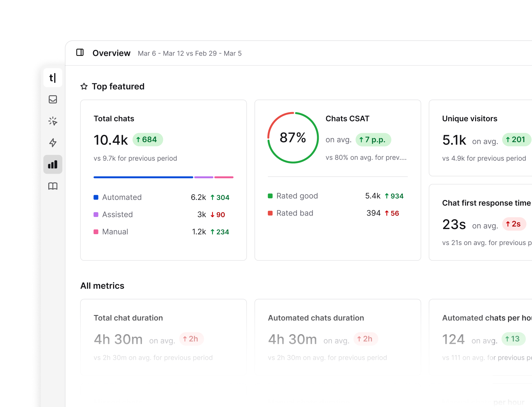Click the star icon beside Top featured
The width and height of the screenshot is (532, 407).
click(84, 86)
